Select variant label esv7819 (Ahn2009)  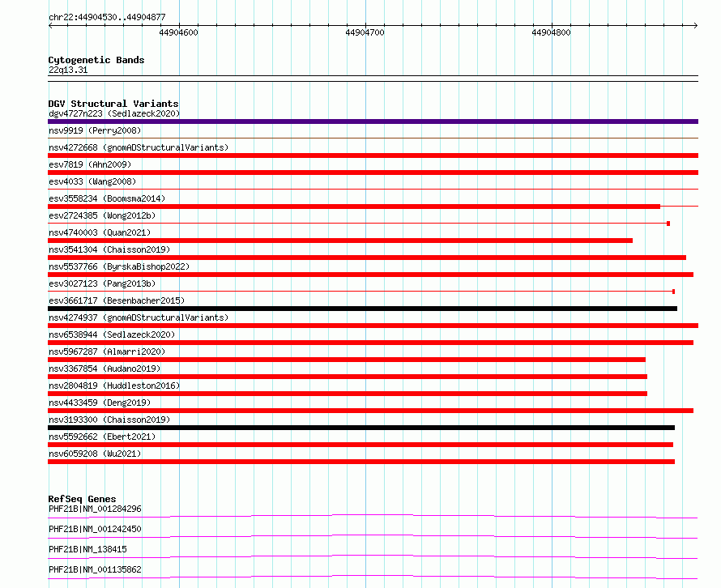tap(90, 164)
